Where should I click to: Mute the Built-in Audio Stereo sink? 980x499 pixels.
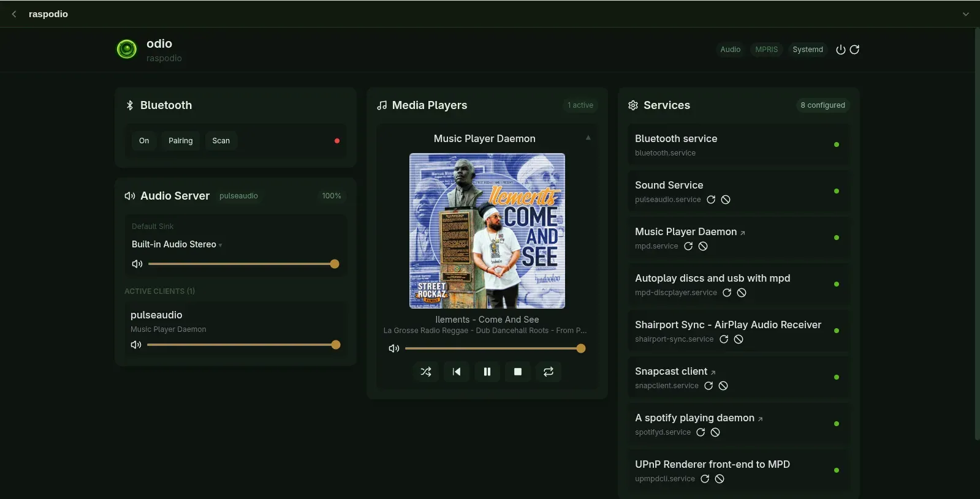pyautogui.click(x=137, y=264)
